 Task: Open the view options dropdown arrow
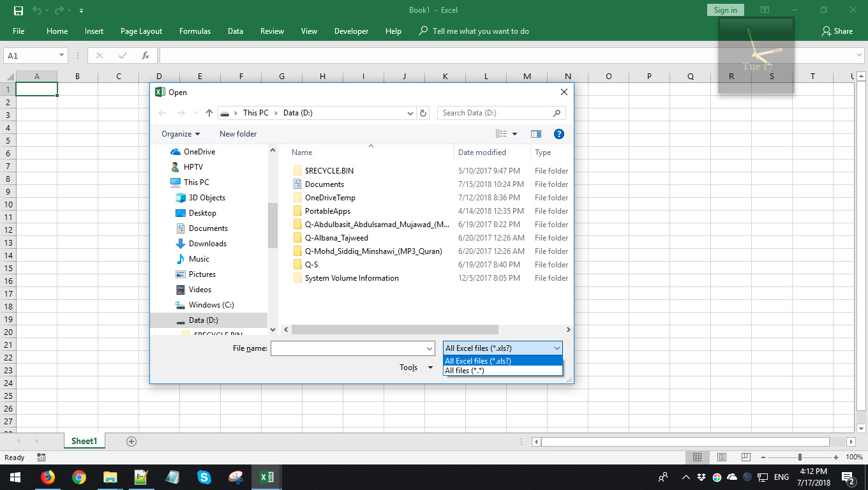515,134
